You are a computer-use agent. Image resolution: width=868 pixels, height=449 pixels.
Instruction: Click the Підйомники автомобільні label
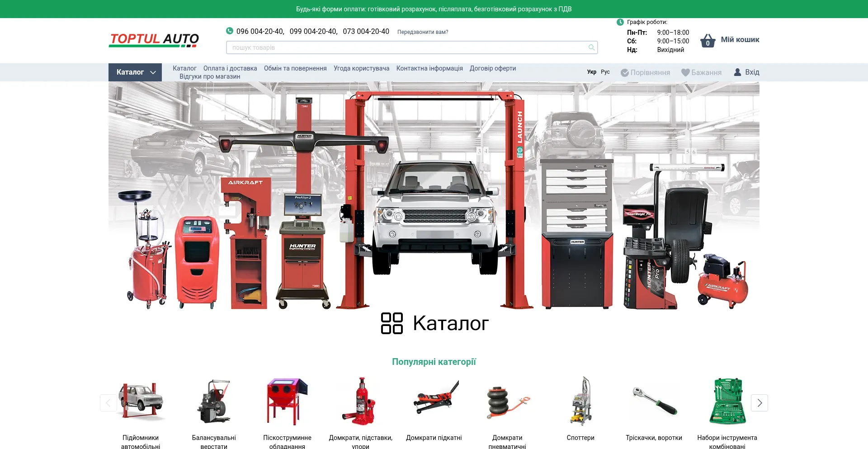pyautogui.click(x=141, y=442)
